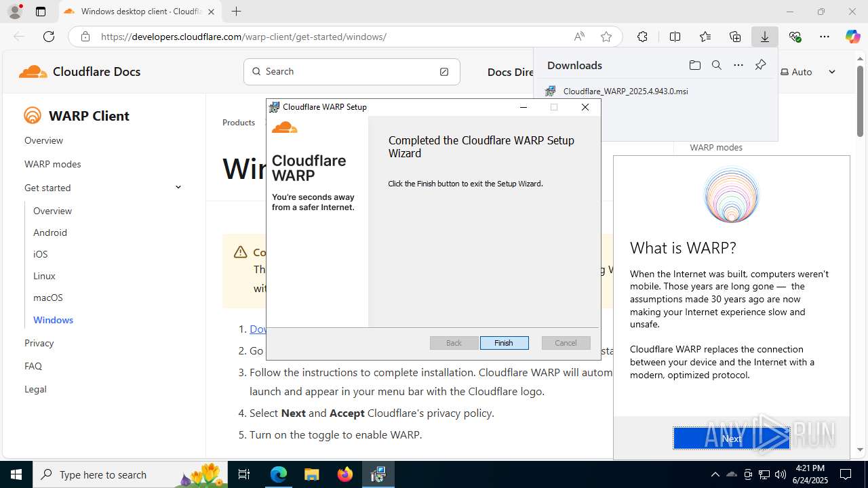Click the Downloads toolbar icon
Image resolution: width=868 pixels, height=488 pixels.
click(x=765, y=37)
